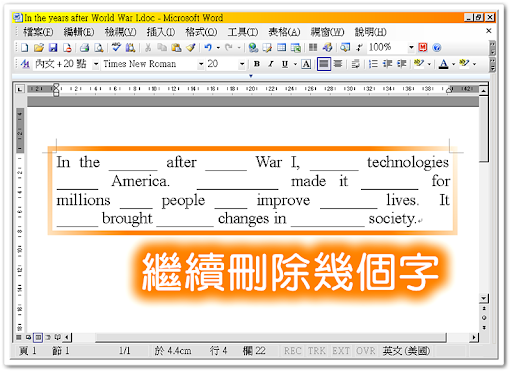Click the word 'technologies' in the document

tap(408, 162)
